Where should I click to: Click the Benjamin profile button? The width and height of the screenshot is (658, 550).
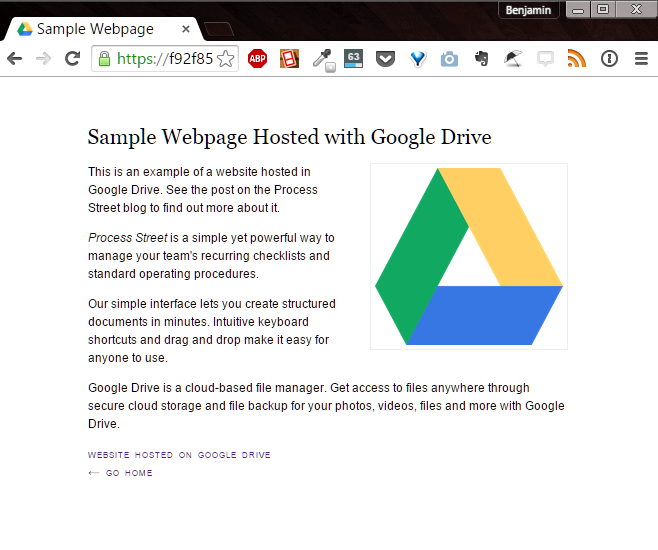(528, 10)
